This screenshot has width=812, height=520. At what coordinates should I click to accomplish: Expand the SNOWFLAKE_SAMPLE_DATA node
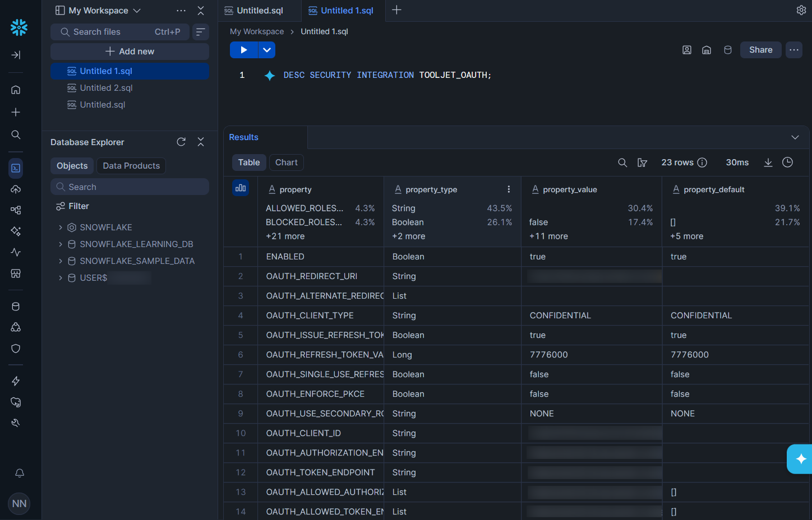(x=61, y=261)
